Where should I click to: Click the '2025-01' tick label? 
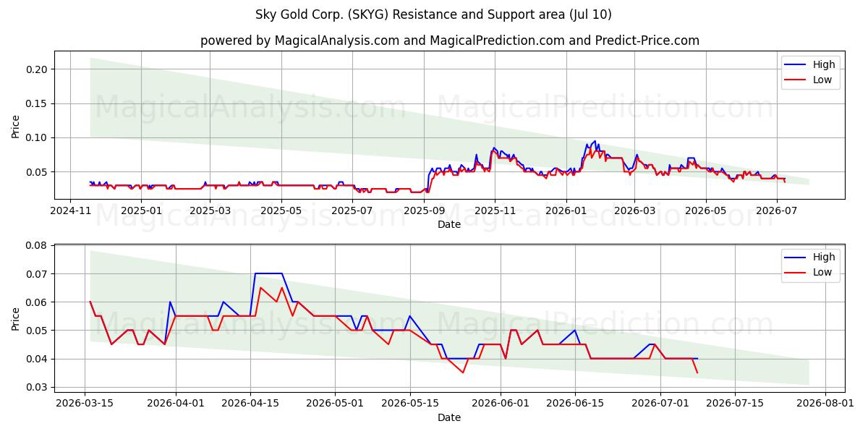(x=141, y=210)
